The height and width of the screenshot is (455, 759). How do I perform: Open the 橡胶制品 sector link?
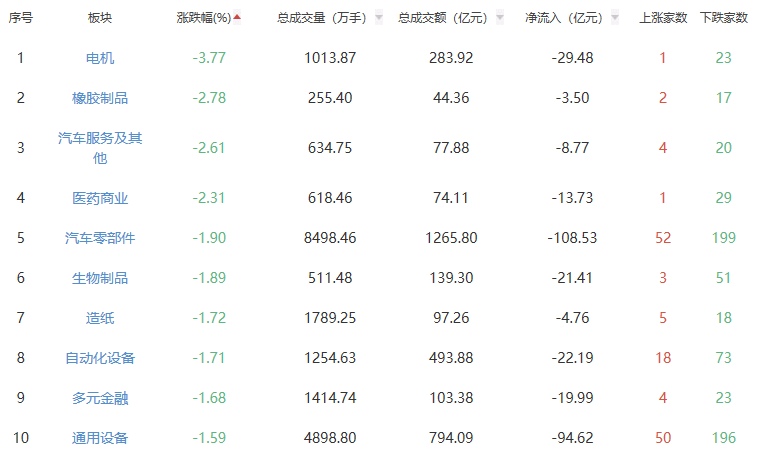pyautogui.click(x=100, y=98)
